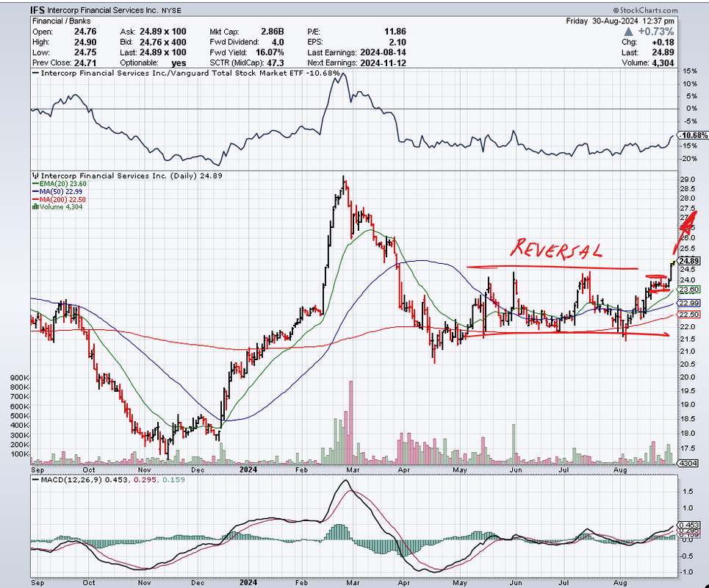
Task: Click the Next Earnings date 2024-11-12
Action: [383, 63]
